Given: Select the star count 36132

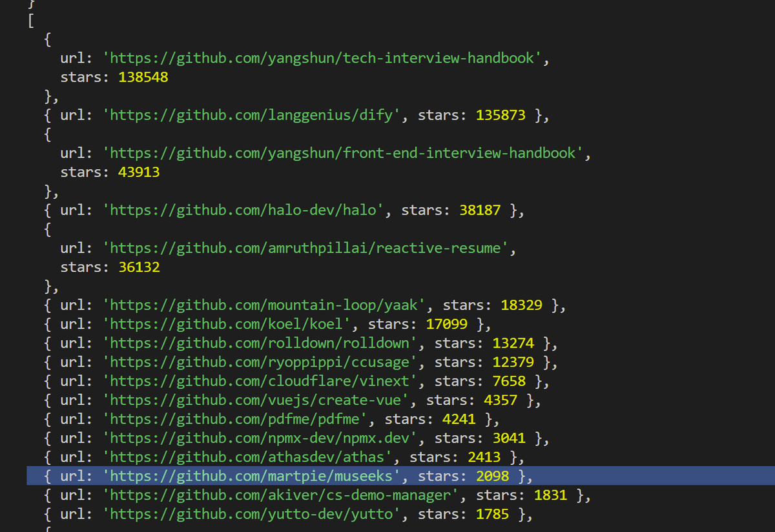Looking at the screenshot, I should click(139, 267).
